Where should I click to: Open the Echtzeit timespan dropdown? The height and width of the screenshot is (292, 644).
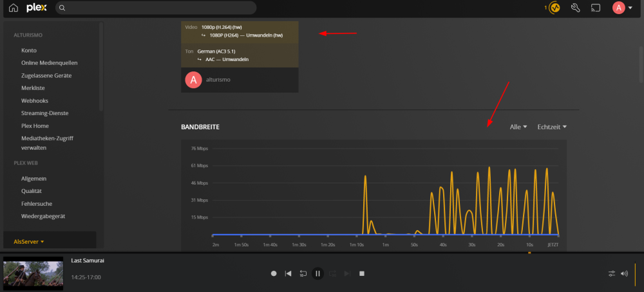[552, 127]
